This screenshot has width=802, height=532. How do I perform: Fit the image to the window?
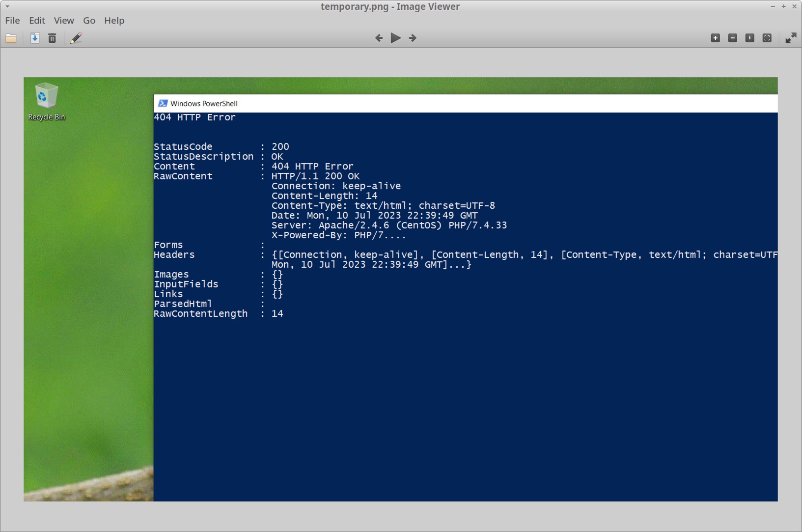coord(767,38)
